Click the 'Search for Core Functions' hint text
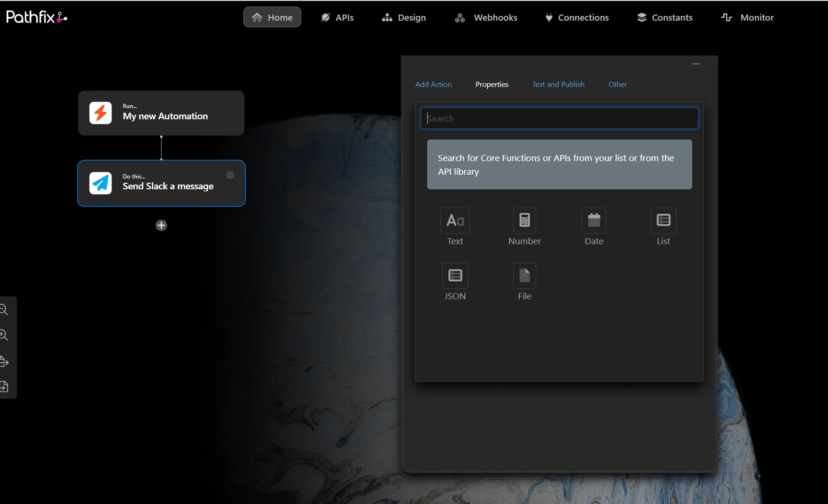 (556, 165)
